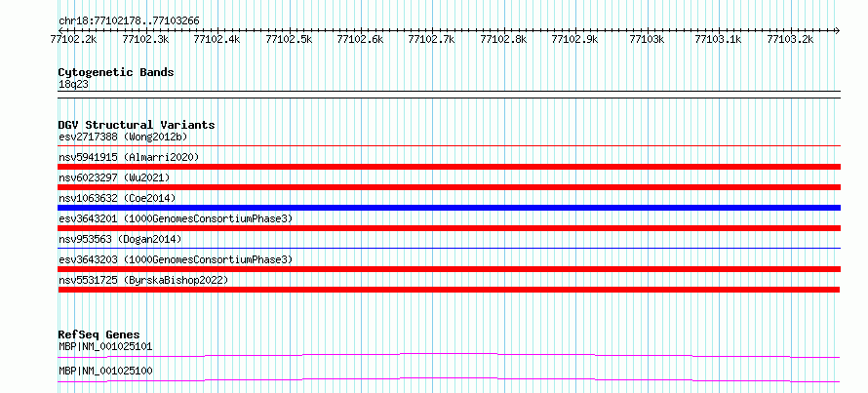Click the 77103k ruler tick label

(647, 39)
